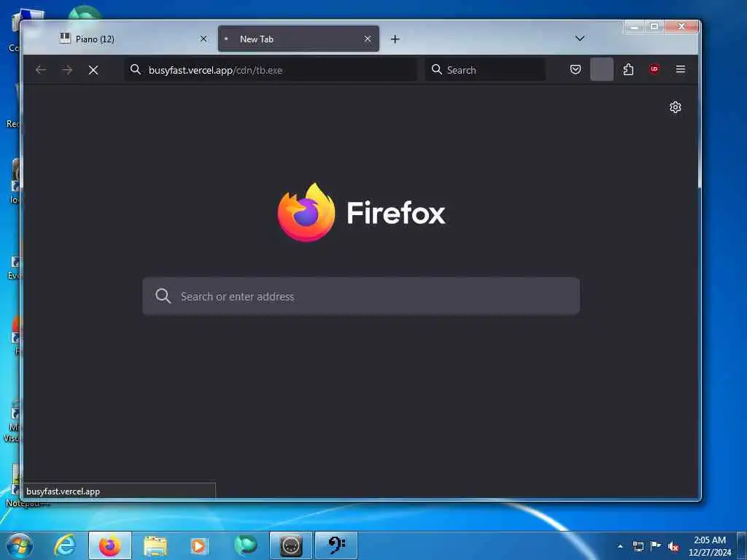Show hidden system tray icons
Screen dimensions: 747x560
[x=620, y=546]
